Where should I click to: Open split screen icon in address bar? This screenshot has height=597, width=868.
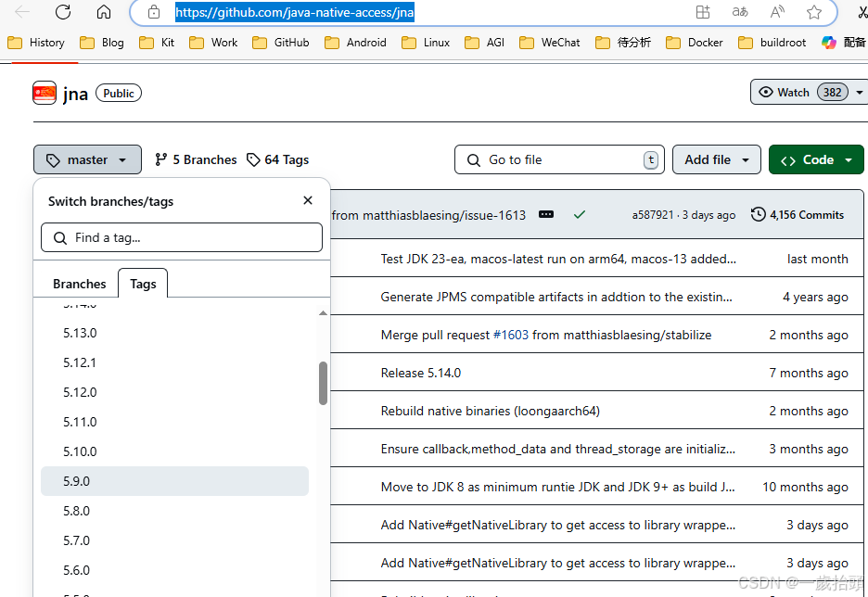click(703, 12)
